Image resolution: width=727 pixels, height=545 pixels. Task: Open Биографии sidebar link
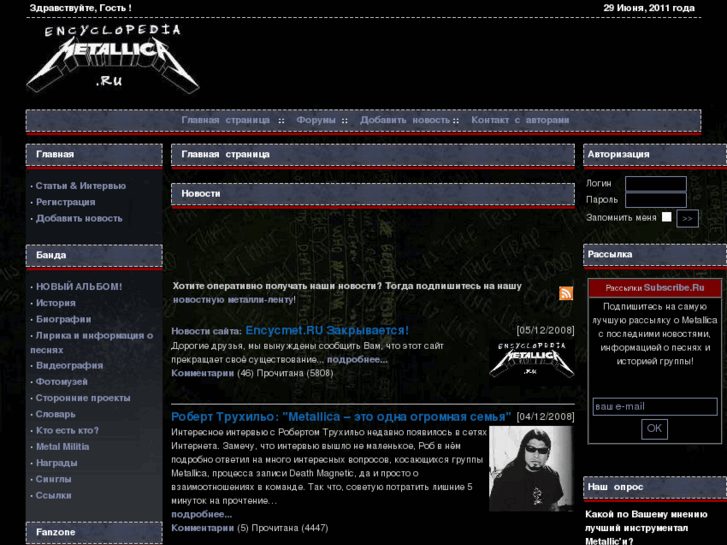coord(64,319)
